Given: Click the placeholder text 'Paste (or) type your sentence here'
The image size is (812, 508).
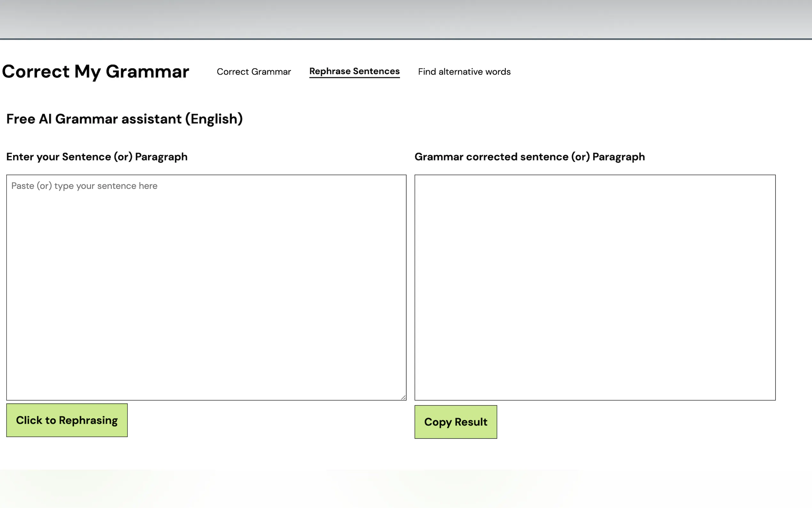Looking at the screenshot, I should [x=84, y=186].
